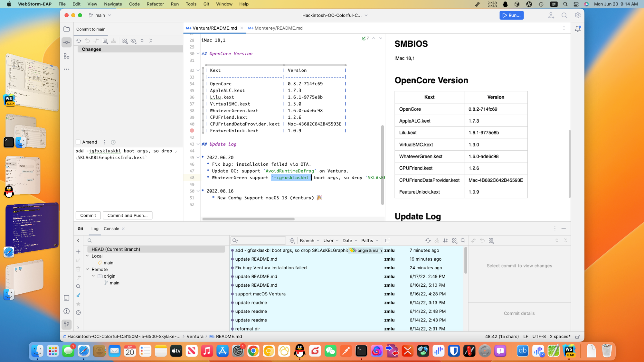Screen dimensions: 644x362
Task: Open the Refactor menu
Action: coord(155,4)
